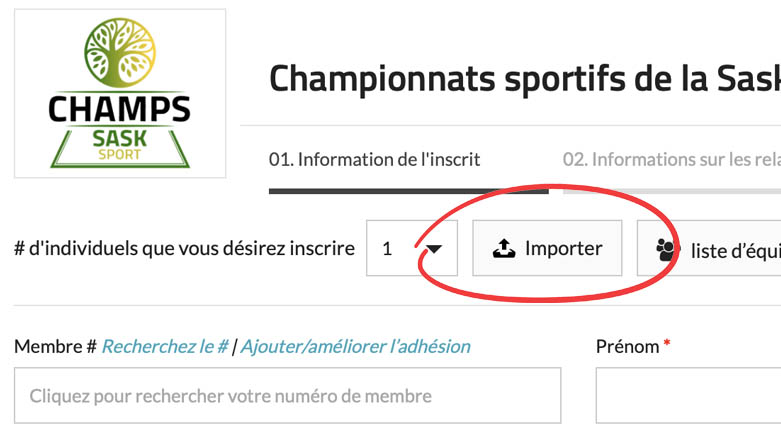Click into the Prénom text field
781x443 pixels.
pyautogui.click(x=688, y=396)
